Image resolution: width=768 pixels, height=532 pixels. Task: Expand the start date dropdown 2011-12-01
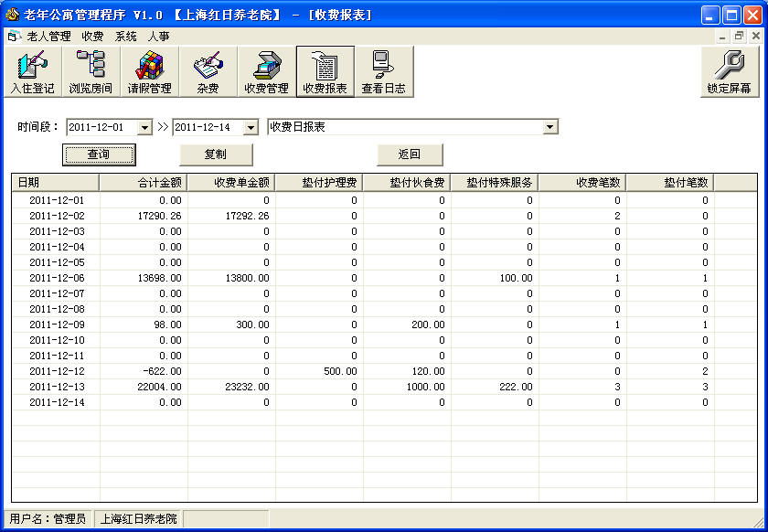pyautogui.click(x=144, y=127)
